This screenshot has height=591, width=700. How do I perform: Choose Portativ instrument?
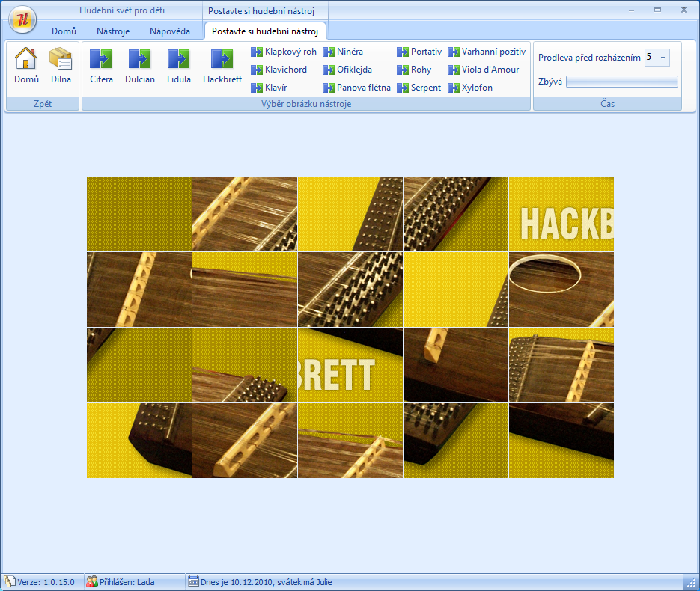coord(419,52)
